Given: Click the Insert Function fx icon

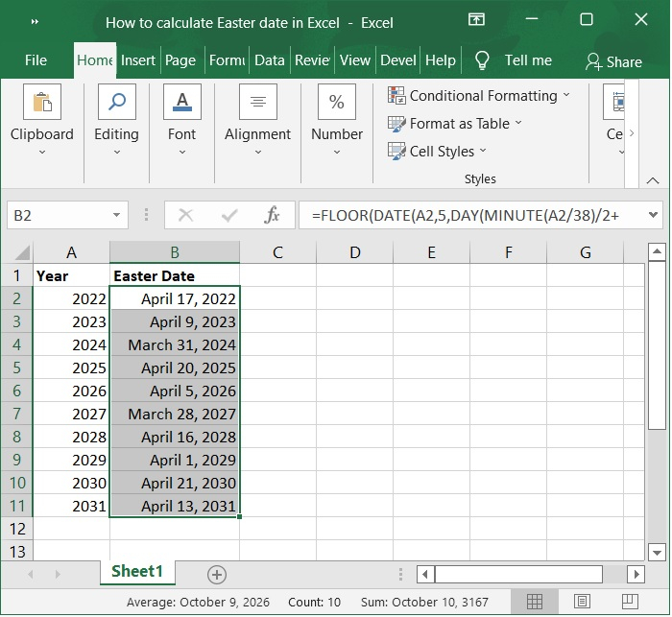Looking at the screenshot, I should tap(272, 215).
